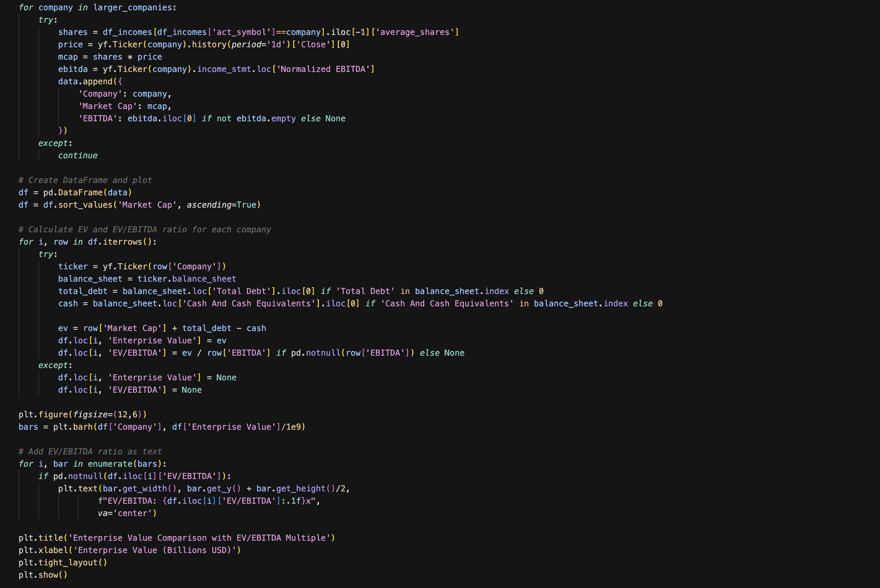Click 'ev' variable in EV calculation line

pos(63,329)
